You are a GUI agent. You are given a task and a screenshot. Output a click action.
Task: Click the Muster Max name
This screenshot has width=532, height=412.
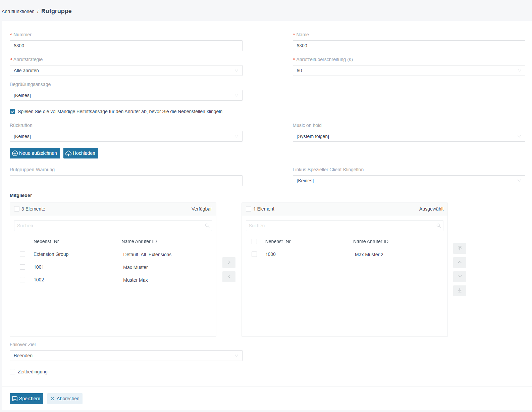136,280
